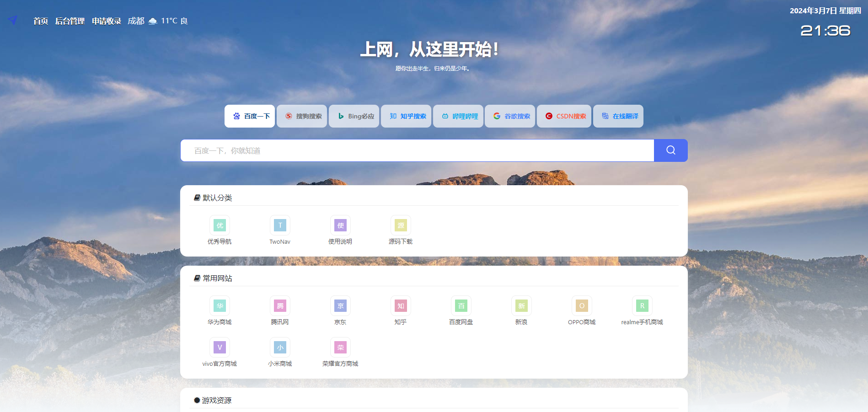Open the 在线翻译 tab
Viewport: 868px width, 412px height.
coord(618,116)
